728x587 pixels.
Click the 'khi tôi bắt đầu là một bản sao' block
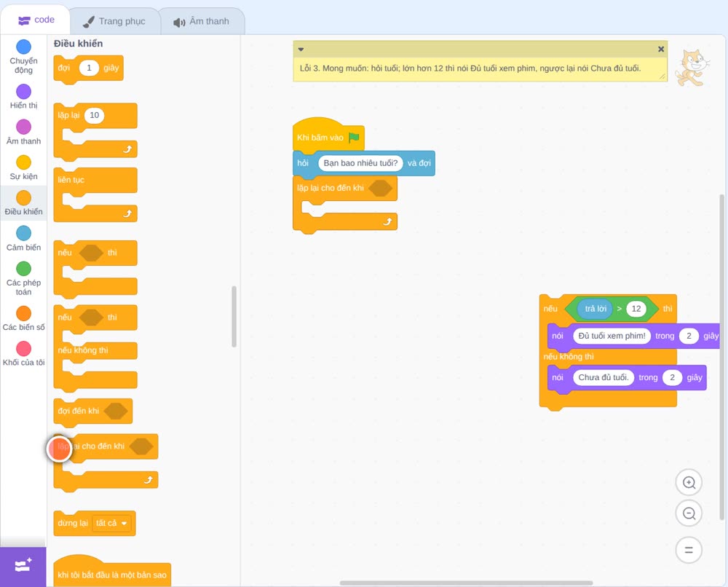112,571
